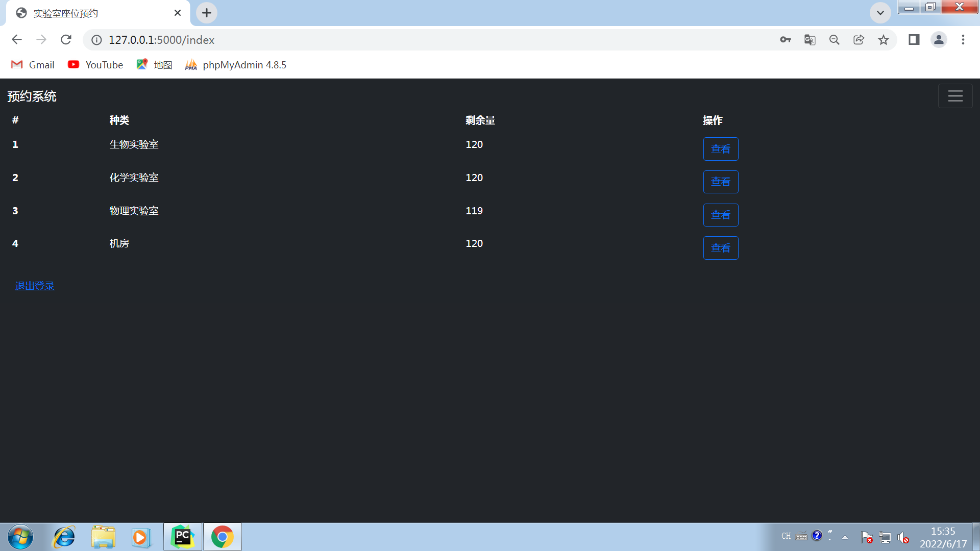This screenshot has width=980, height=551.
Task: Open the share icon in the toolbar
Action: point(859,40)
